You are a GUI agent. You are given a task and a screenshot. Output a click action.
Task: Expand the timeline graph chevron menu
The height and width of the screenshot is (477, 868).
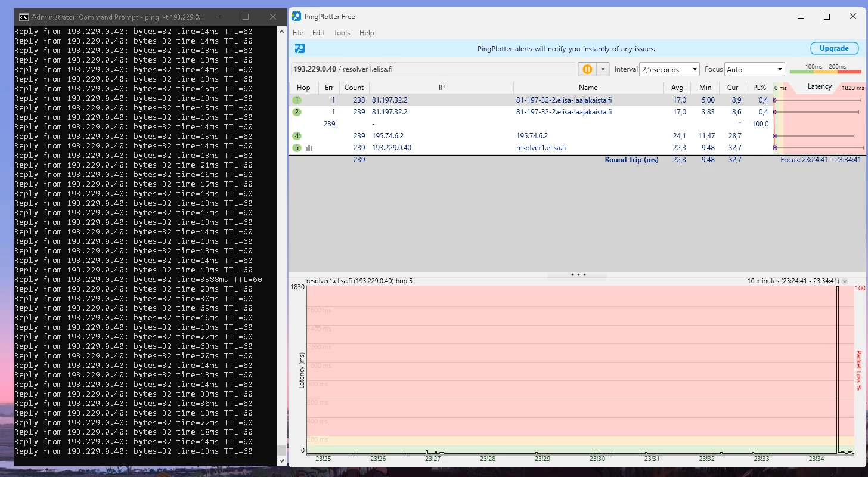[x=845, y=281]
